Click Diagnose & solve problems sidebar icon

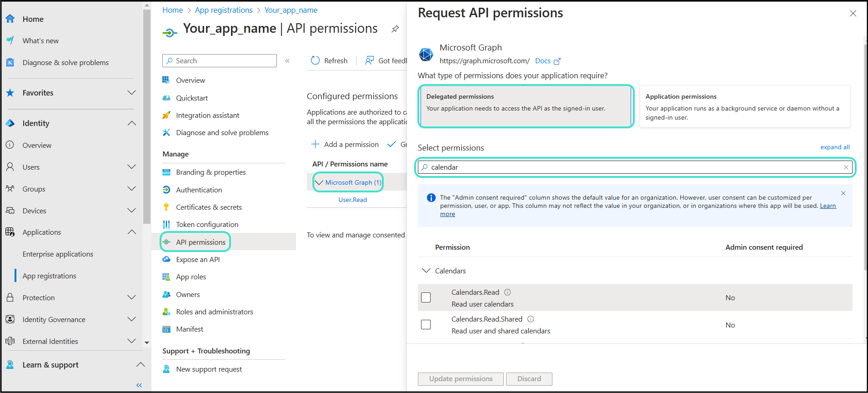pyautogui.click(x=10, y=62)
